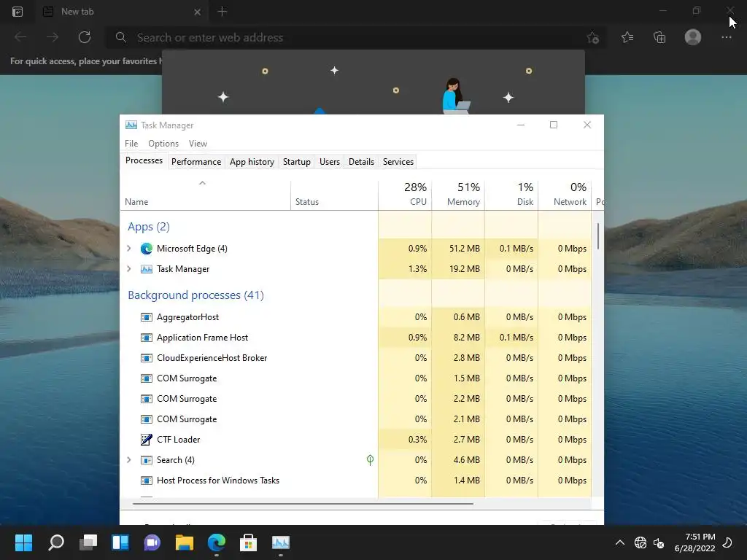747x560 pixels.
Task: Click the Microsoft Edge process icon
Action: coord(146,249)
